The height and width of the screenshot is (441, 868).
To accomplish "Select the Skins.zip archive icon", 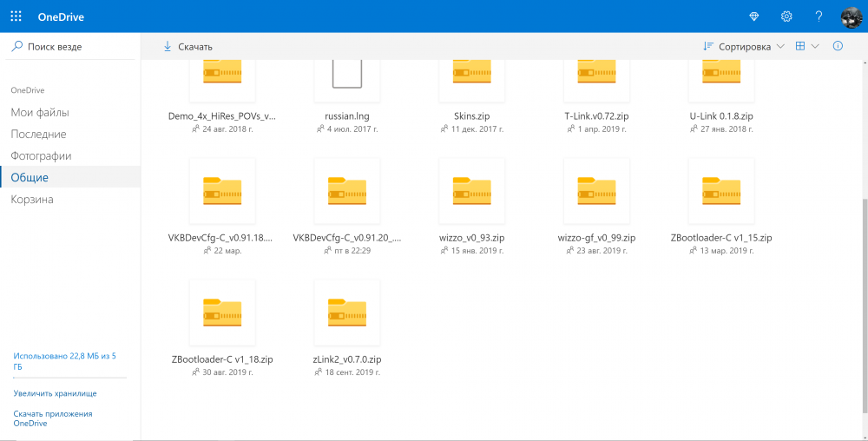I will point(471,72).
